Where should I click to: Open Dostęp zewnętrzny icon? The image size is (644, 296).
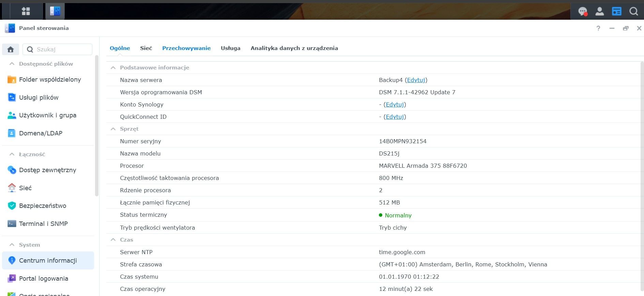pyautogui.click(x=12, y=170)
